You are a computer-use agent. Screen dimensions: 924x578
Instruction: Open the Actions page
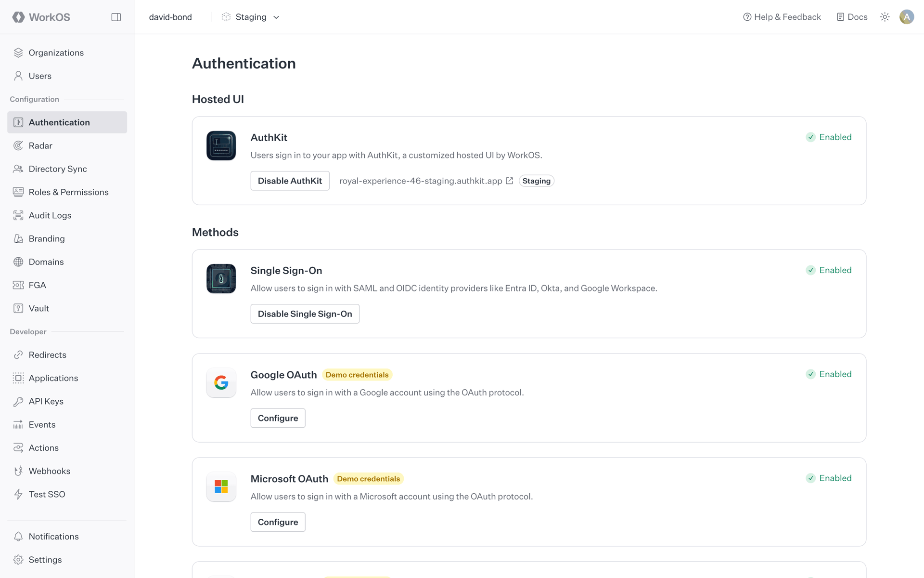(67, 448)
